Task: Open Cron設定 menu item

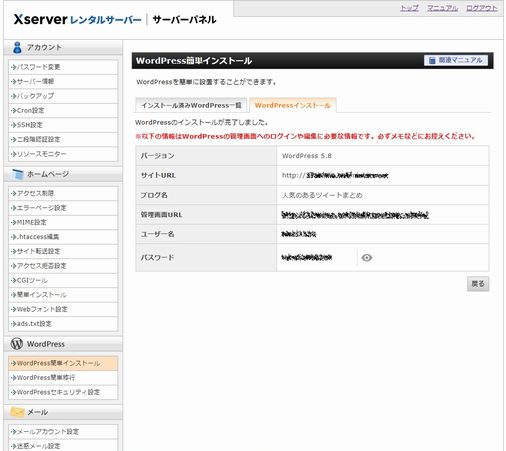Action: coord(63,110)
